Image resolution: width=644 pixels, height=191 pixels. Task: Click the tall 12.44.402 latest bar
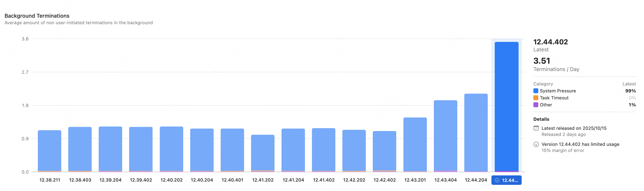506,107
